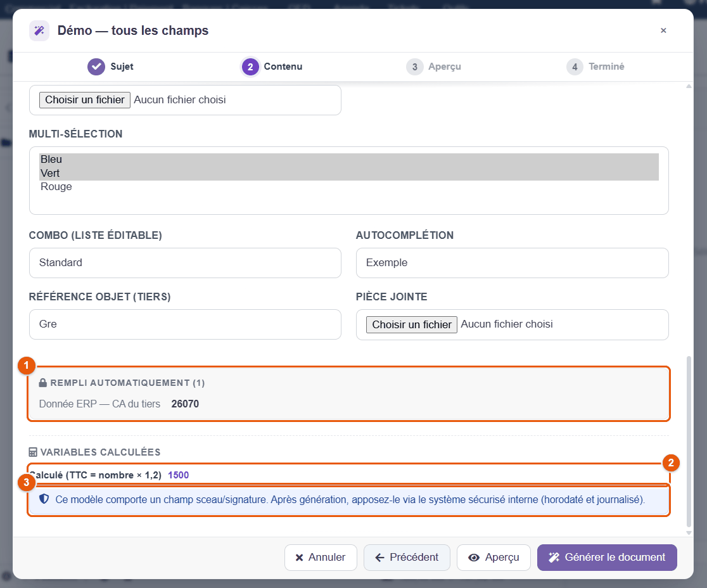Click the checkmark icon of the Sujet step

point(96,67)
